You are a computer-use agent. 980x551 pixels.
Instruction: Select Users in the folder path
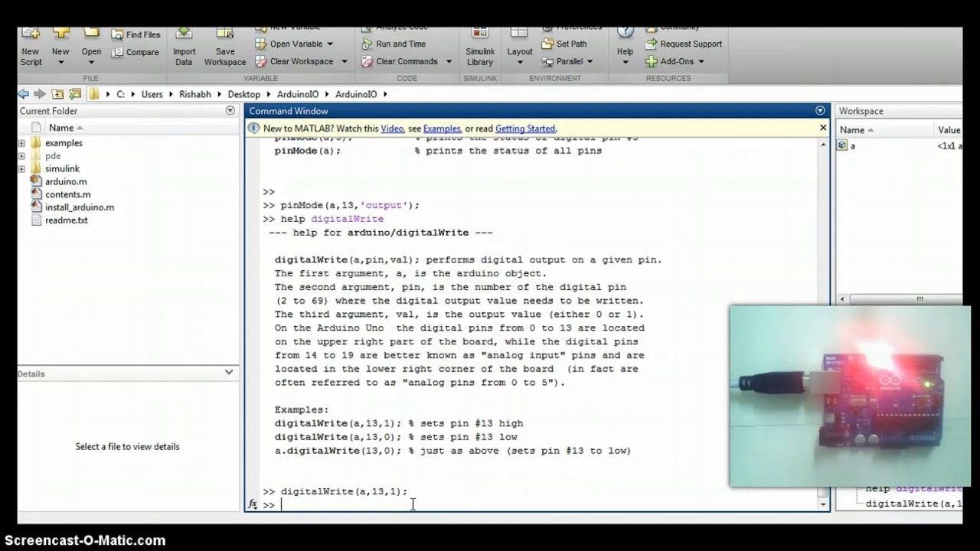[x=152, y=94]
